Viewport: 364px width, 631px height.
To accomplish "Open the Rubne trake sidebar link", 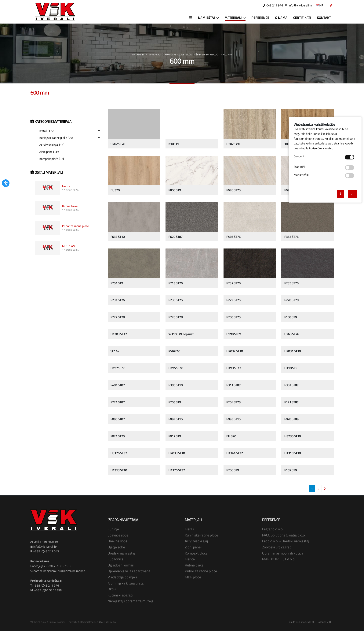I will point(70,206).
